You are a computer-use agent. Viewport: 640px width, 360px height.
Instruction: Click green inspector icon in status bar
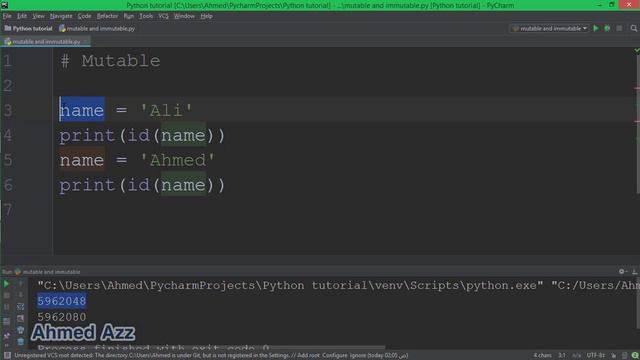pyautogui.click(x=635, y=356)
